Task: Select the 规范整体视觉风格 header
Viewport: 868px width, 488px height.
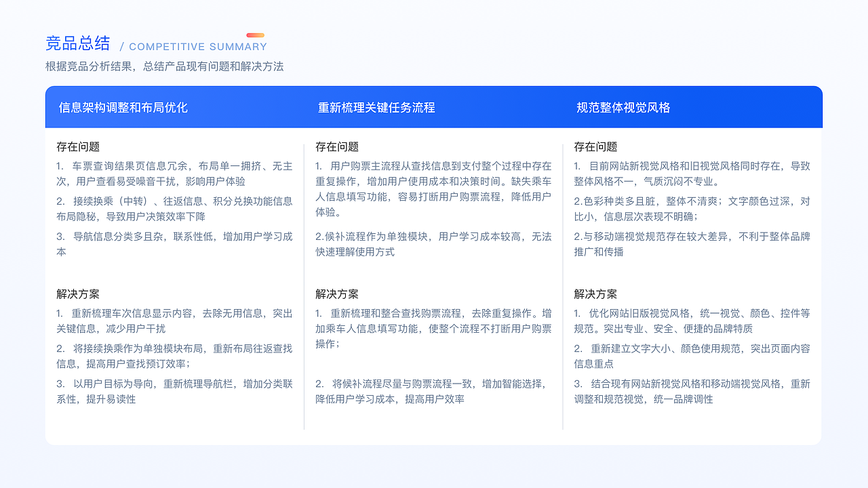Action: pyautogui.click(x=623, y=107)
